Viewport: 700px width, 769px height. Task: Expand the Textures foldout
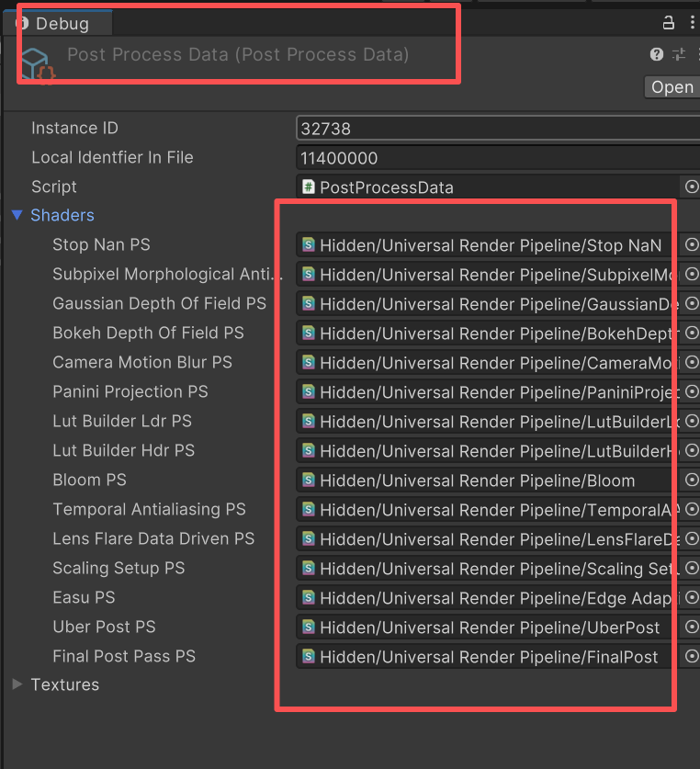point(17,684)
